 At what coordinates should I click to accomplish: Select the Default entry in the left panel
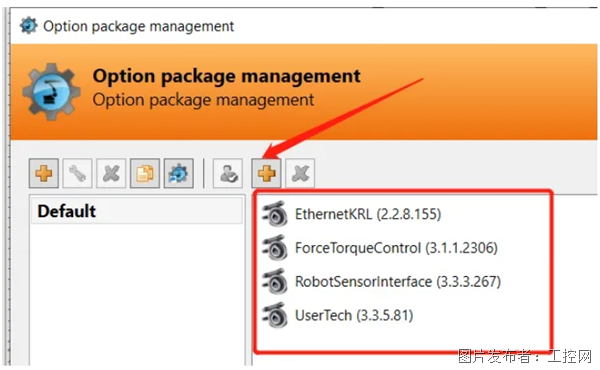pyautogui.click(x=136, y=211)
